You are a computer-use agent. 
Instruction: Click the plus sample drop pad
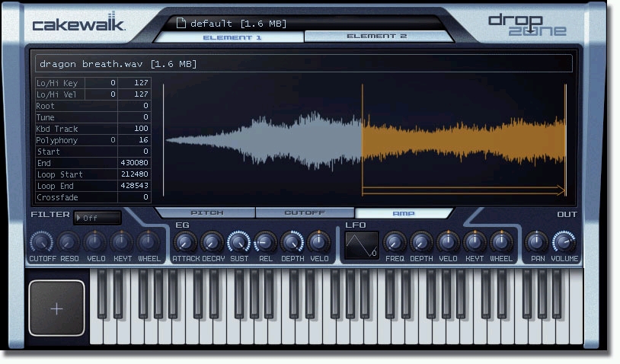point(56,308)
